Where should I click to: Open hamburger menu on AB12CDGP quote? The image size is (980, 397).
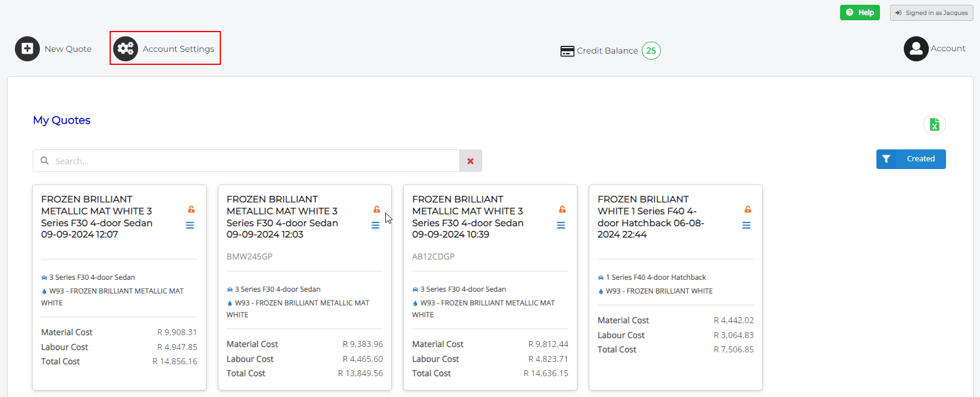click(561, 225)
